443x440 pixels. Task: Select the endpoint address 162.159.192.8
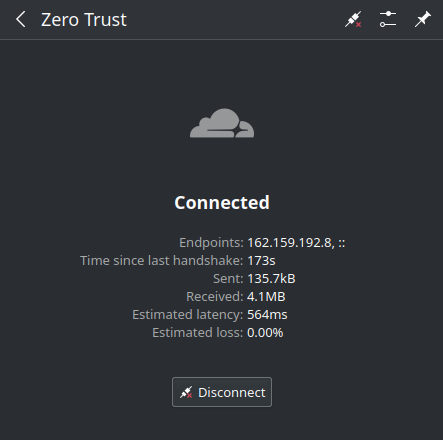pos(289,242)
